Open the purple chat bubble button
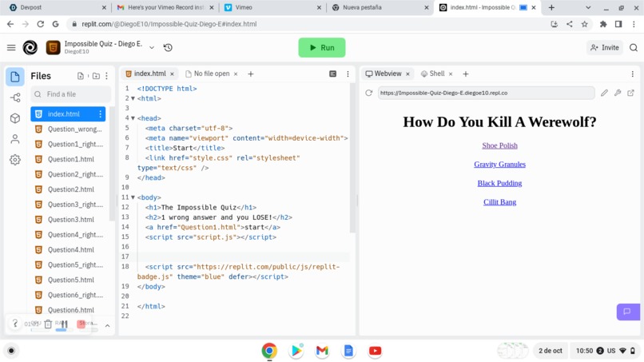Screen dimensions: 644x362 click(628, 312)
